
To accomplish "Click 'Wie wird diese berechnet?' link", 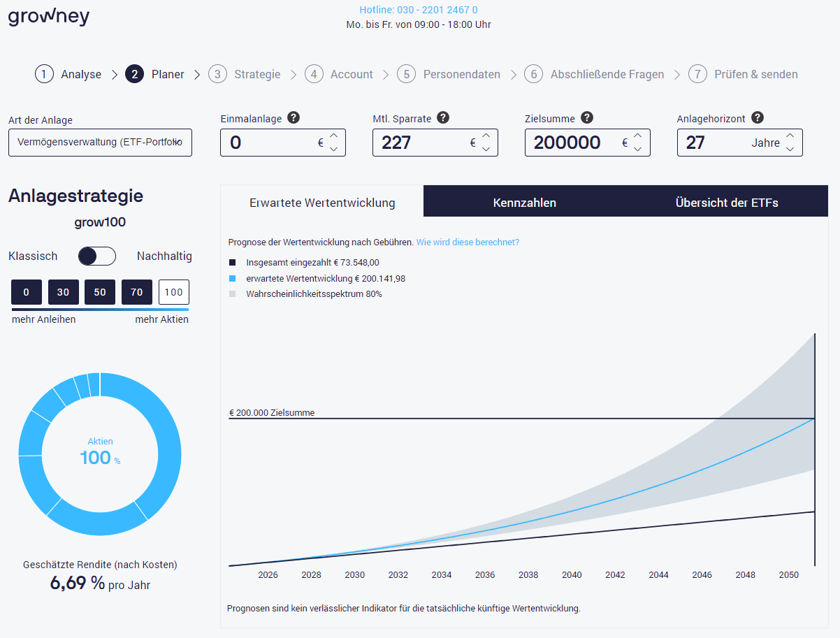I will (x=468, y=242).
